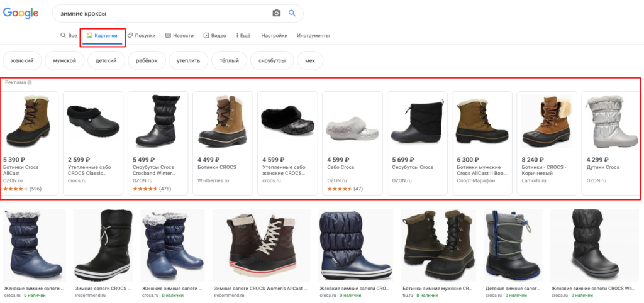Open Настройки menu
Viewport: 644px width, 303px height.
click(274, 36)
